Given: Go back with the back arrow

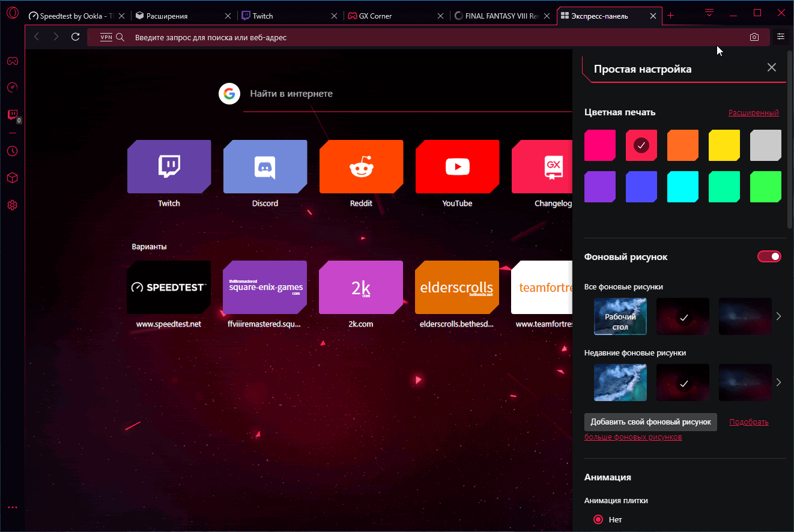Looking at the screenshot, I should pos(37,37).
